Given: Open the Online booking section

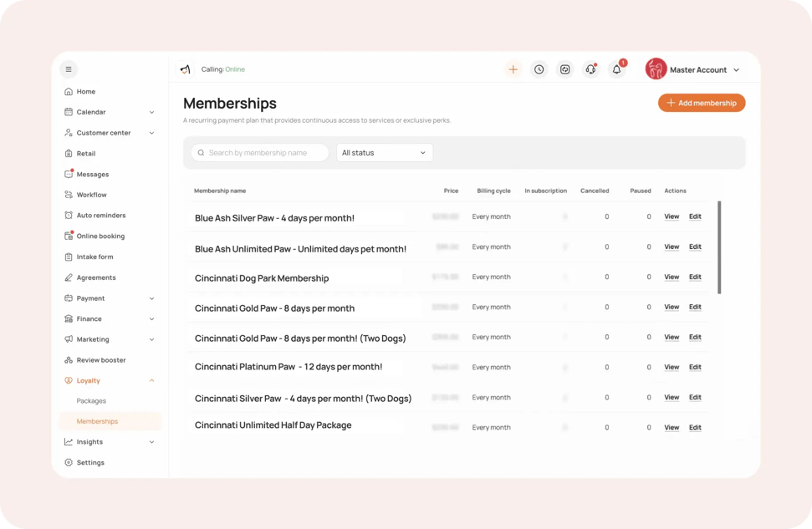Looking at the screenshot, I should (x=98, y=236).
